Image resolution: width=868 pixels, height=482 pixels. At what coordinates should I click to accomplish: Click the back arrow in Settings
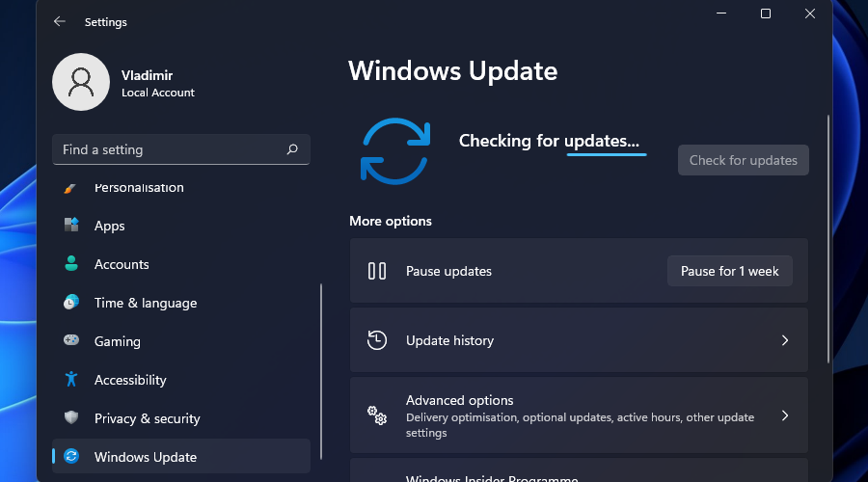(59, 21)
